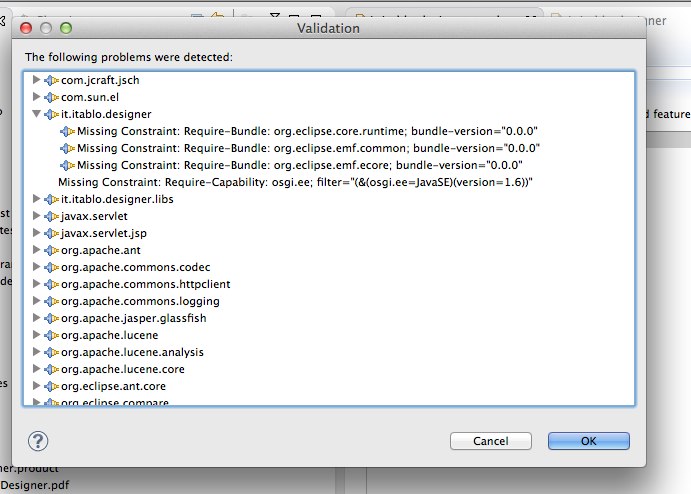Click the icon next to org.eclipse.emf.common constraint
The height and width of the screenshot is (494, 691).
[67, 148]
